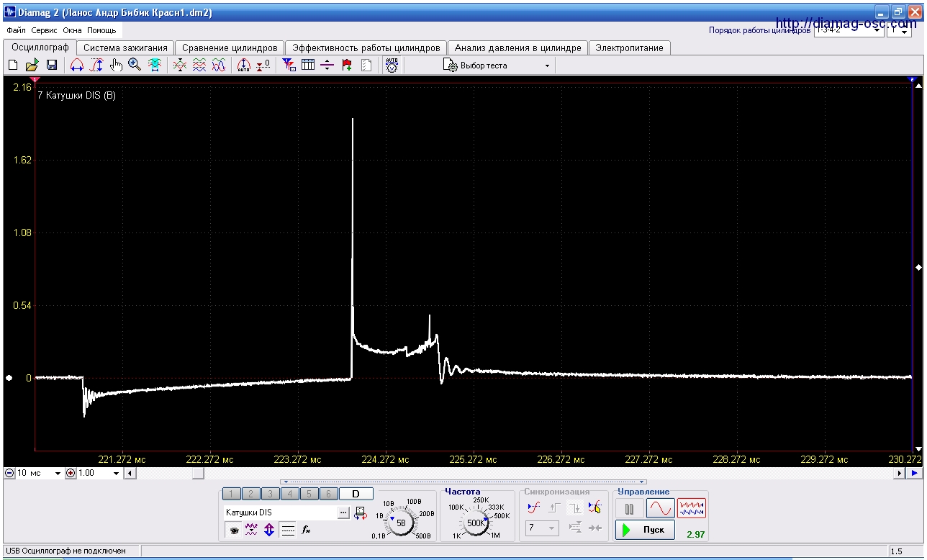Click the 500K frequency knob

click(475, 523)
